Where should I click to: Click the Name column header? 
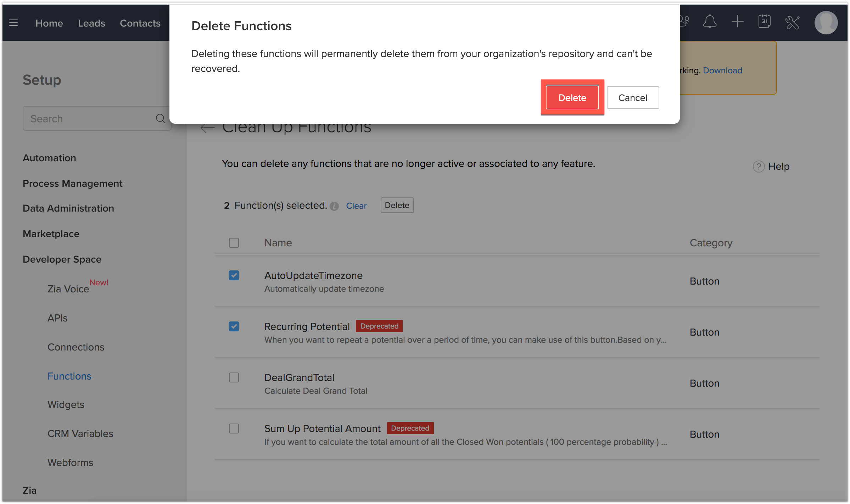tap(278, 243)
